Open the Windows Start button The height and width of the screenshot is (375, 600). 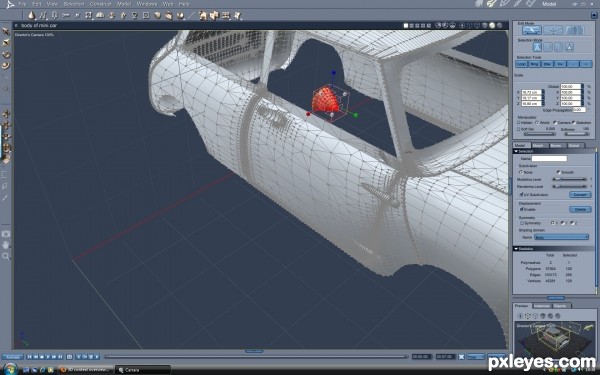10,369
